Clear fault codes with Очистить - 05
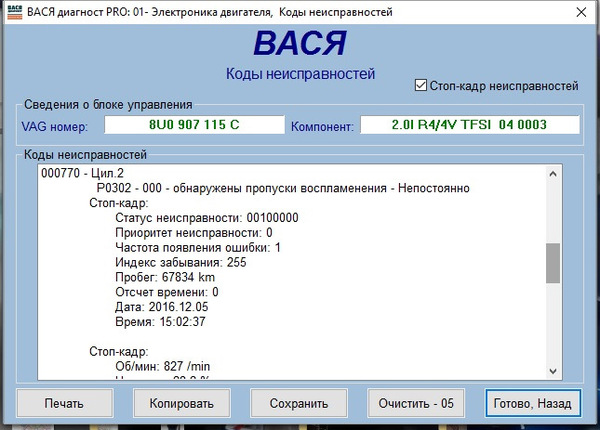 pos(417,404)
